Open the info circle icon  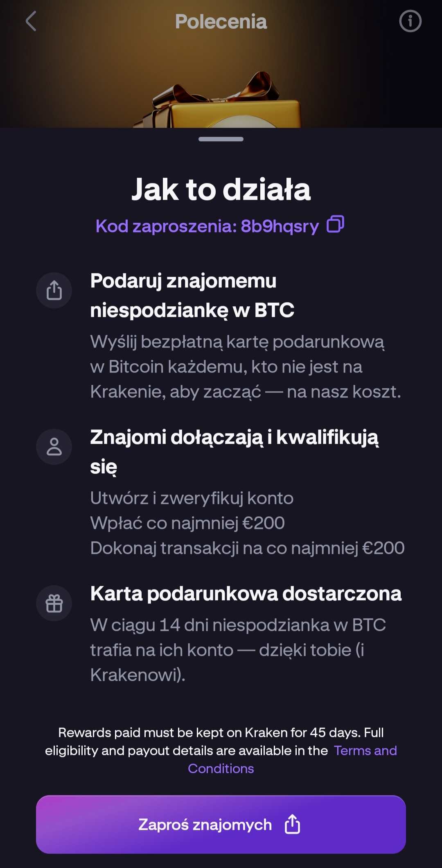pos(410,21)
